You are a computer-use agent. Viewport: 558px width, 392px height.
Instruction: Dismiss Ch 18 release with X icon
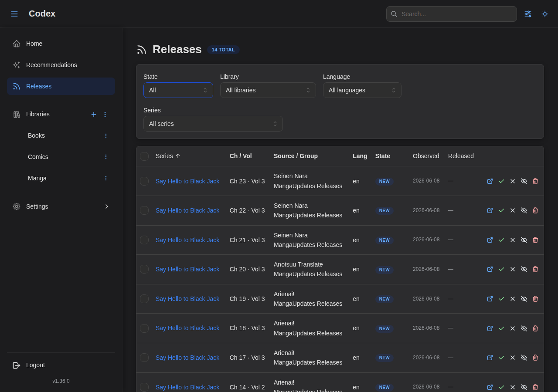(513, 328)
